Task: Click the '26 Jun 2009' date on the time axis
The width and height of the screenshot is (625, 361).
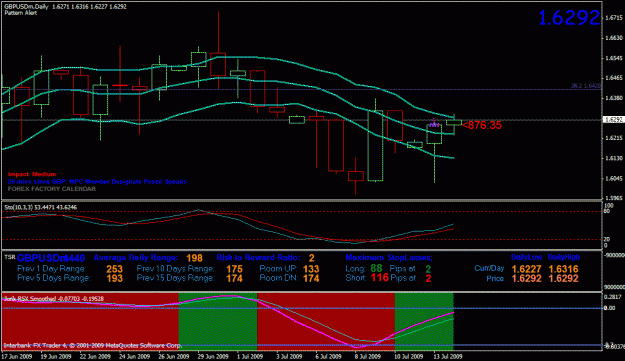Action: [x=174, y=356]
